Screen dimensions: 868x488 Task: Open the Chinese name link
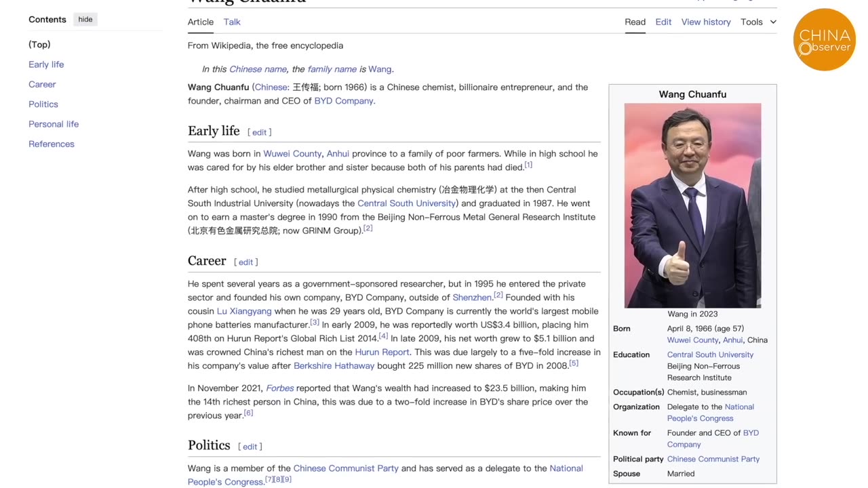(258, 69)
